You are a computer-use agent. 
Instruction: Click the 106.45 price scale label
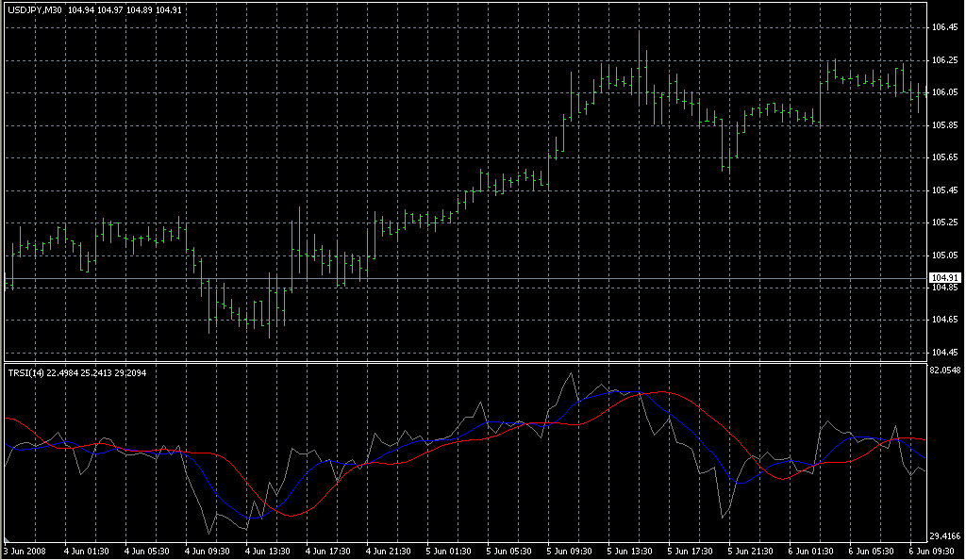point(943,28)
